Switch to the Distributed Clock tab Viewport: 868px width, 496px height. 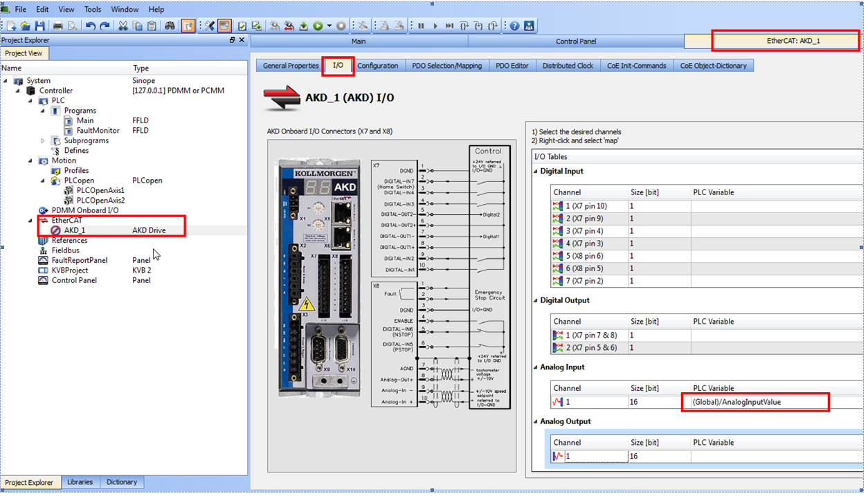(568, 66)
